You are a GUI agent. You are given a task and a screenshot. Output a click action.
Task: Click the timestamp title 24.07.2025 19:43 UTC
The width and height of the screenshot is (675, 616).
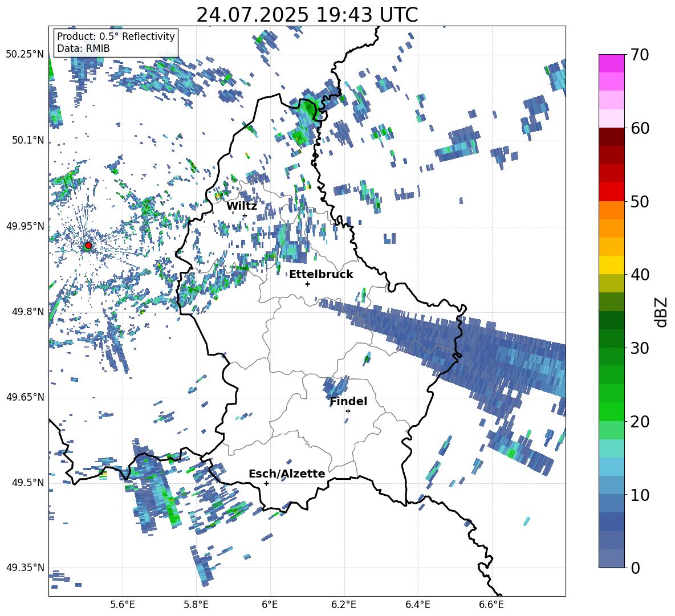307,15
